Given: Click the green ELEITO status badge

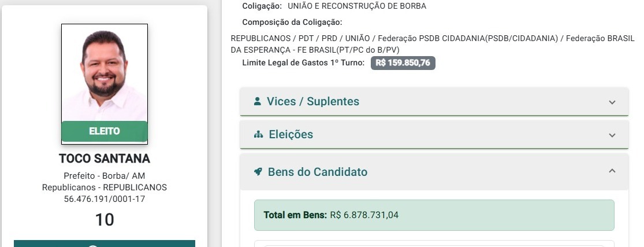Looking at the screenshot, I should pyautogui.click(x=105, y=131).
